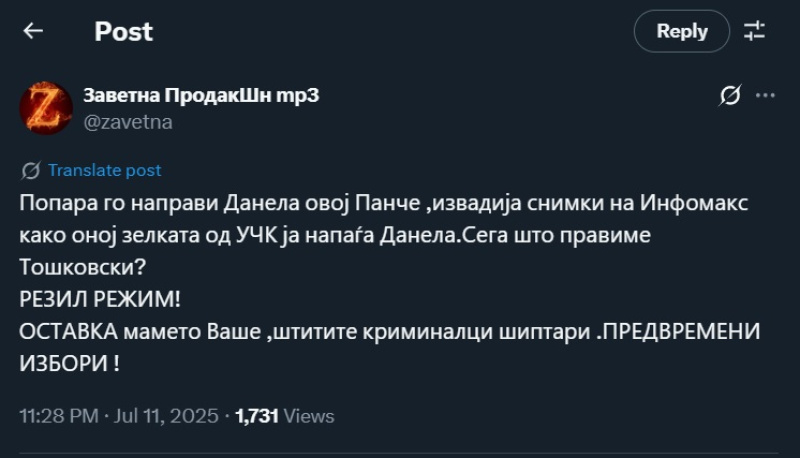Click the icon left of Translate post
The height and width of the screenshot is (458, 800).
click(x=30, y=170)
